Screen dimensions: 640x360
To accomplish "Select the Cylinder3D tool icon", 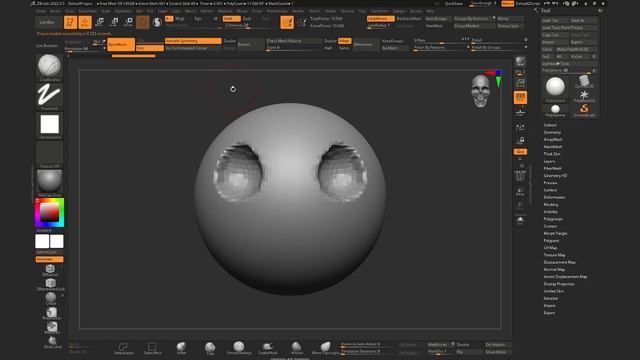I will (x=584, y=81).
